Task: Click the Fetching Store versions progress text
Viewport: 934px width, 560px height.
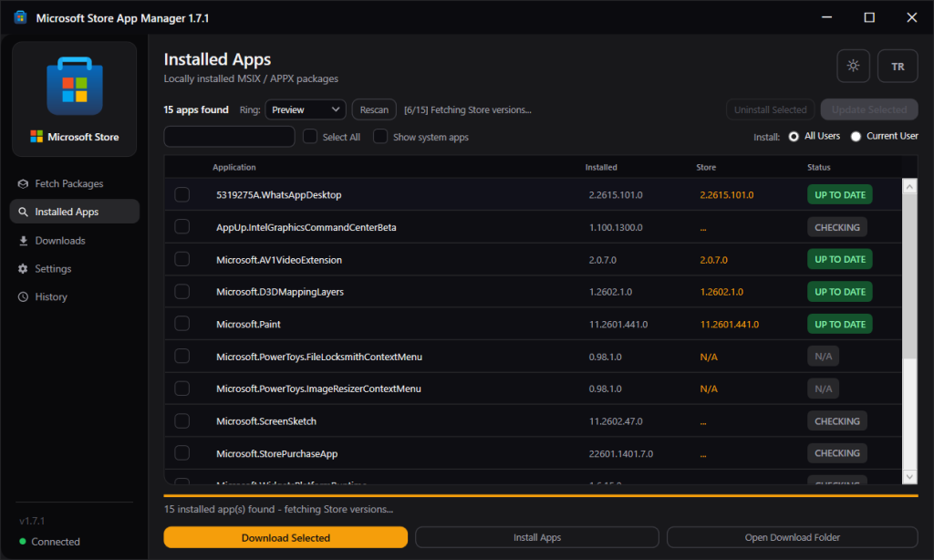Action: coord(468,109)
